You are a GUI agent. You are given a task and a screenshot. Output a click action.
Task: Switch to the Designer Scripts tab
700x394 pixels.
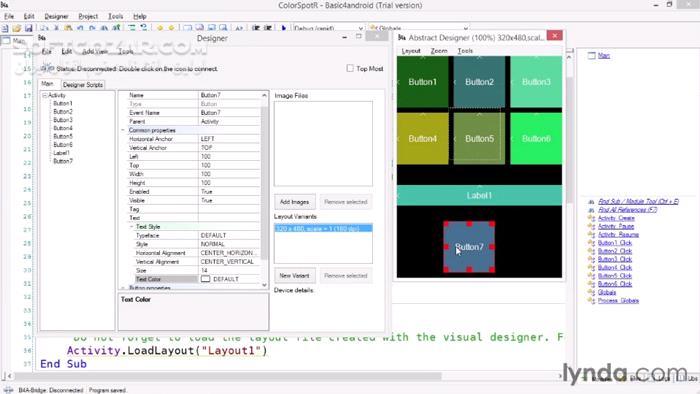coord(83,85)
